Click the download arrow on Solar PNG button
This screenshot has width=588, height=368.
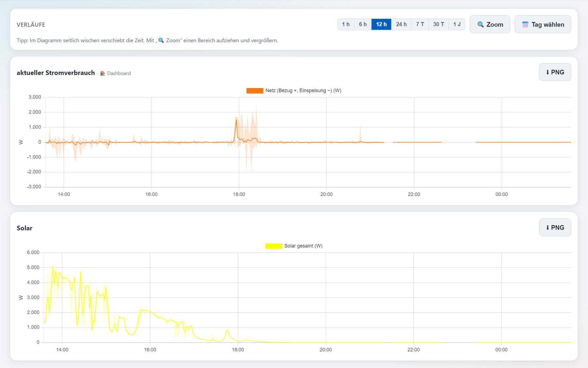(547, 228)
